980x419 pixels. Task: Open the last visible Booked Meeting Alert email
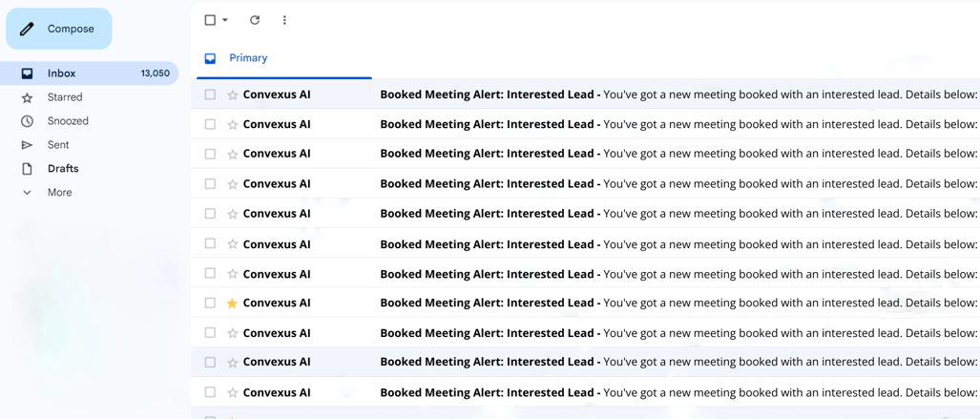coord(585,392)
